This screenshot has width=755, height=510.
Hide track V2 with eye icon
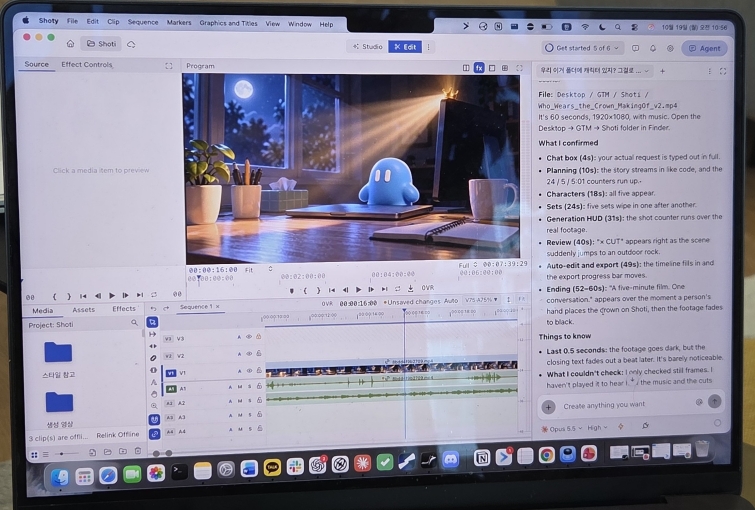point(249,353)
